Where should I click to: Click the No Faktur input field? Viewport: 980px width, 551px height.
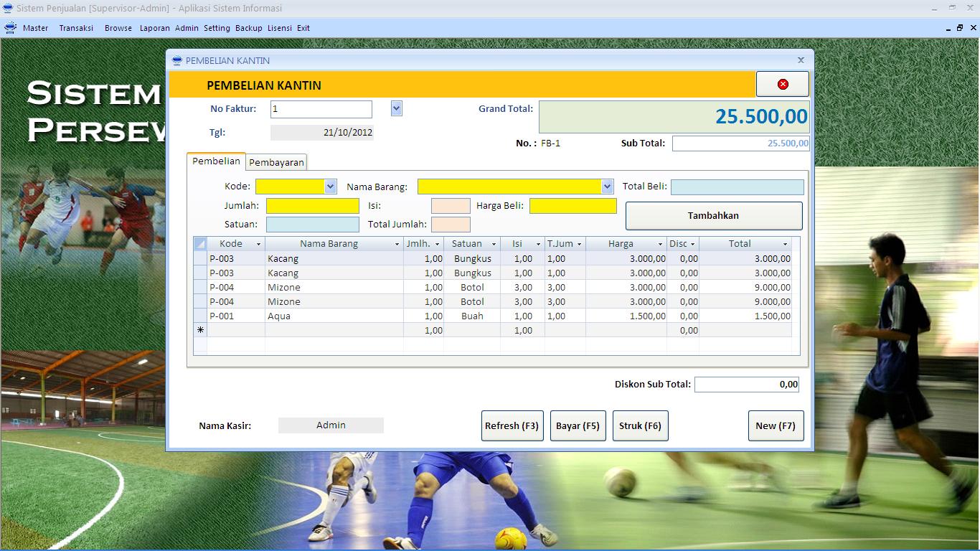(x=321, y=109)
